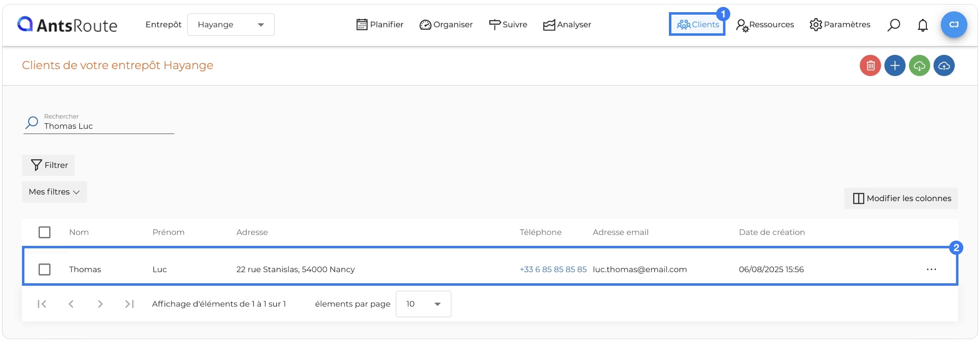The image size is (980, 343).
Task: Open three-dot menu for Thomas row
Action: (x=931, y=269)
